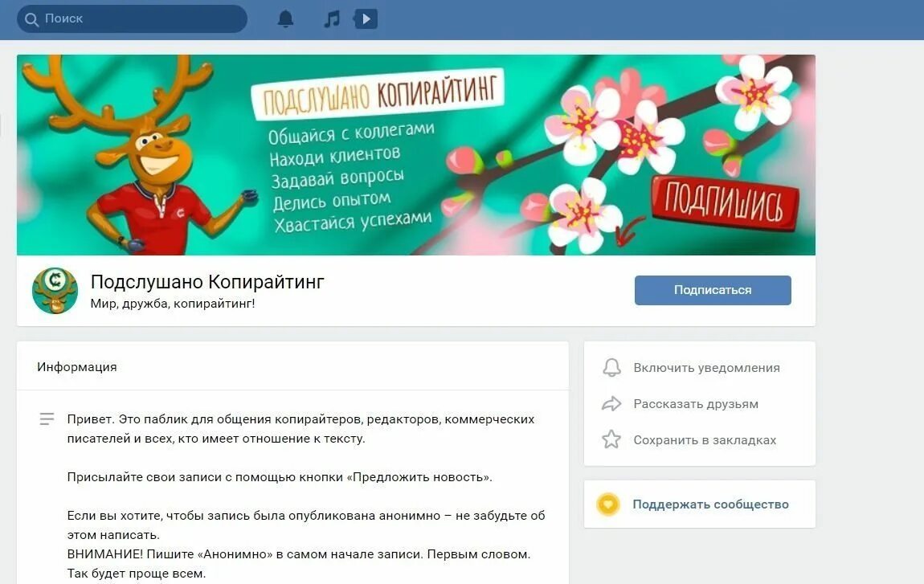The image size is (924, 584).
Task: Click the bell icon beside Включить уведомления
Action: pos(611,368)
